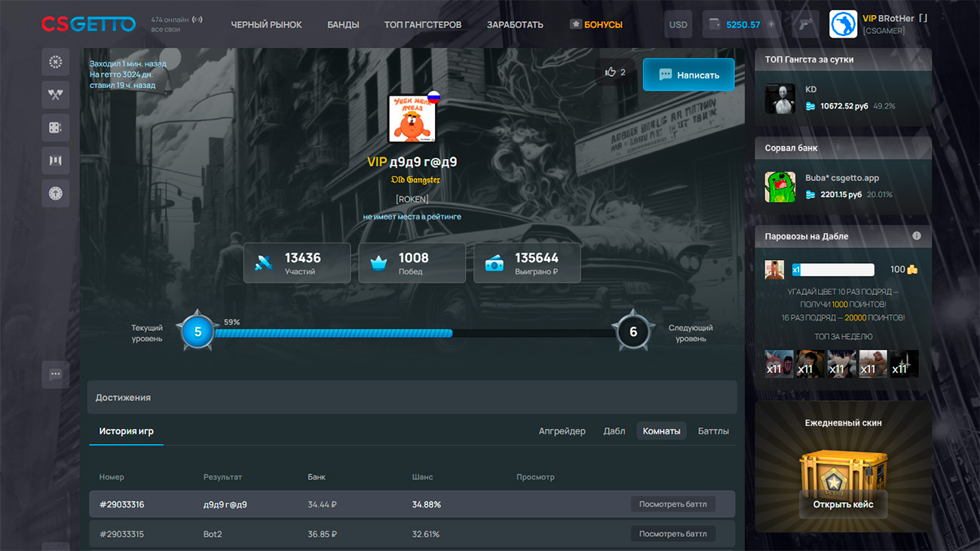Click the level progress bar at 59%
Screen dimensions: 980x551
(x=415, y=332)
